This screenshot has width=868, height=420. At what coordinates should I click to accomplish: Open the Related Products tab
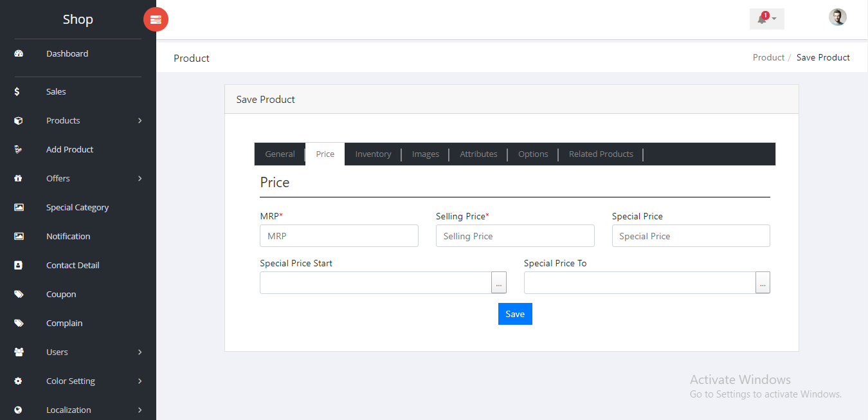601,154
